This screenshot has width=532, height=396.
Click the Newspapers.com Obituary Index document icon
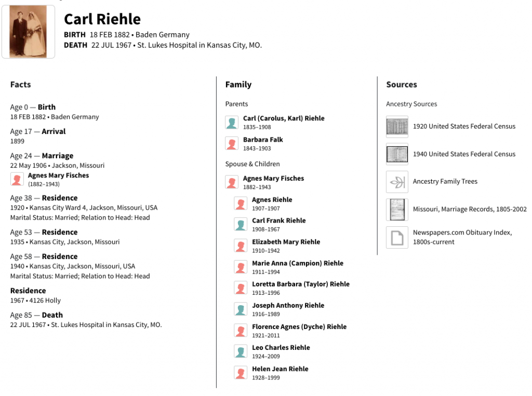coord(397,237)
